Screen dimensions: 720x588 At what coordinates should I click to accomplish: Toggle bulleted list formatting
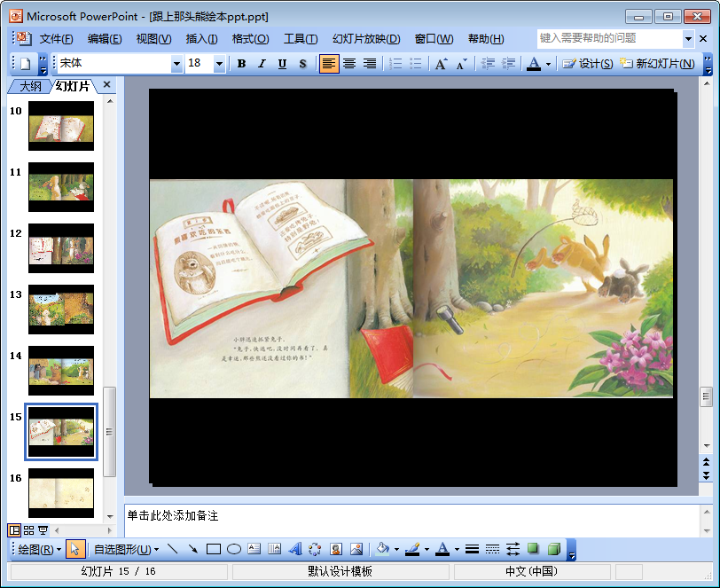coord(416,63)
